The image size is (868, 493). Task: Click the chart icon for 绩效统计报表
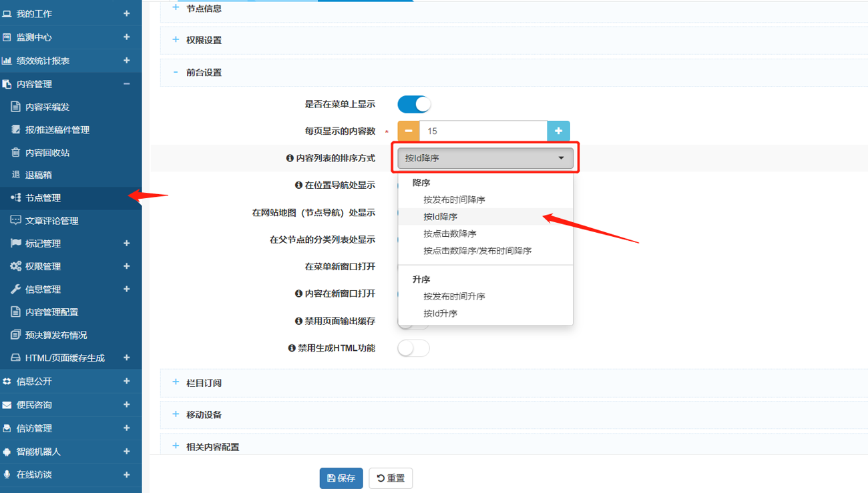[7, 61]
